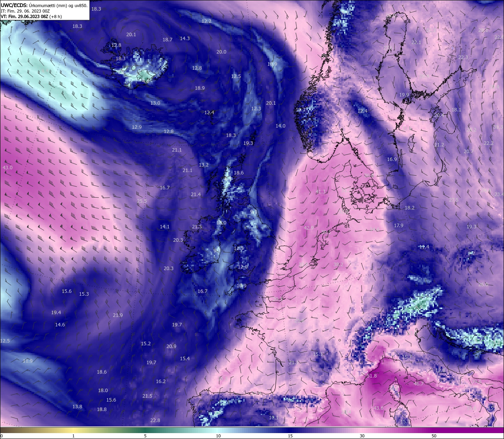Click the map value 51.8

(372, 376)
